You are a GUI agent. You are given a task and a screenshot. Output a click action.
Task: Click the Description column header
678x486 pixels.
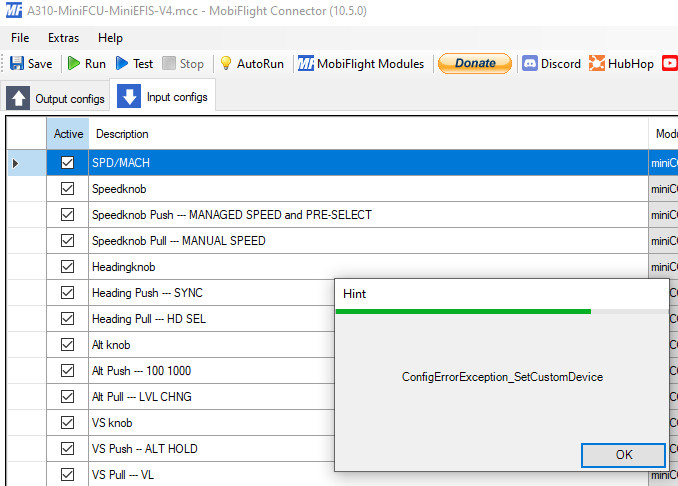point(122,134)
